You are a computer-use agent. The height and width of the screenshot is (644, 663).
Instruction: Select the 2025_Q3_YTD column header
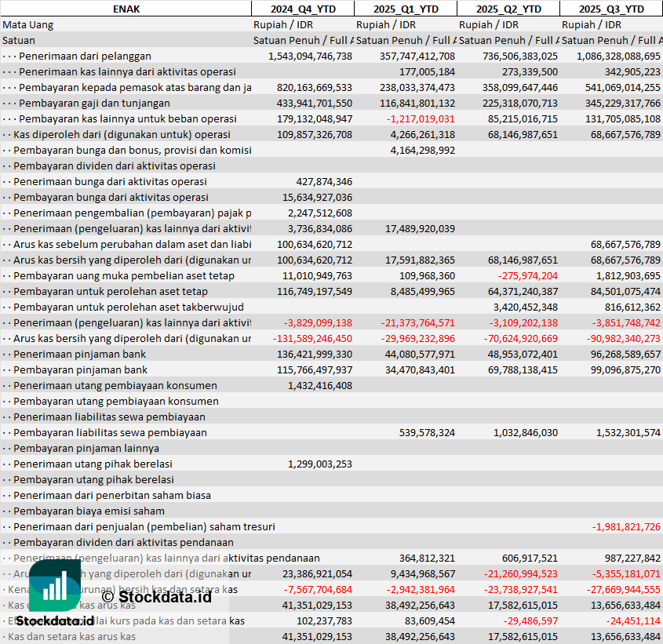[611, 9]
